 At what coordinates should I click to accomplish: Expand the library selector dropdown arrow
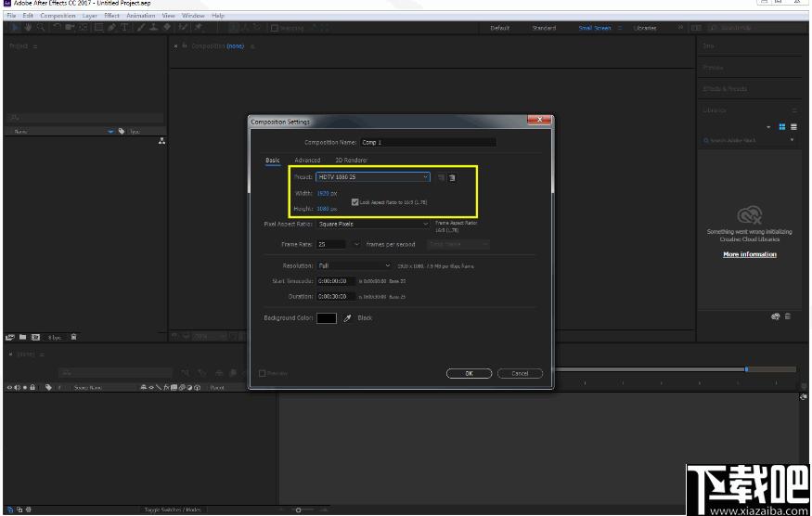coord(768,127)
